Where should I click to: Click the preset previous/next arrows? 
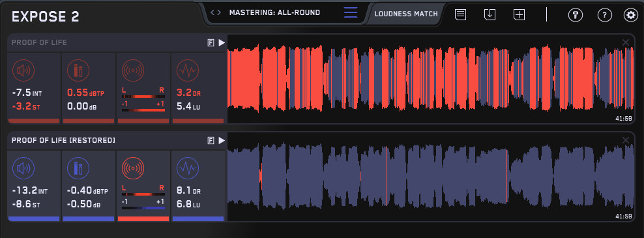point(216,12)
